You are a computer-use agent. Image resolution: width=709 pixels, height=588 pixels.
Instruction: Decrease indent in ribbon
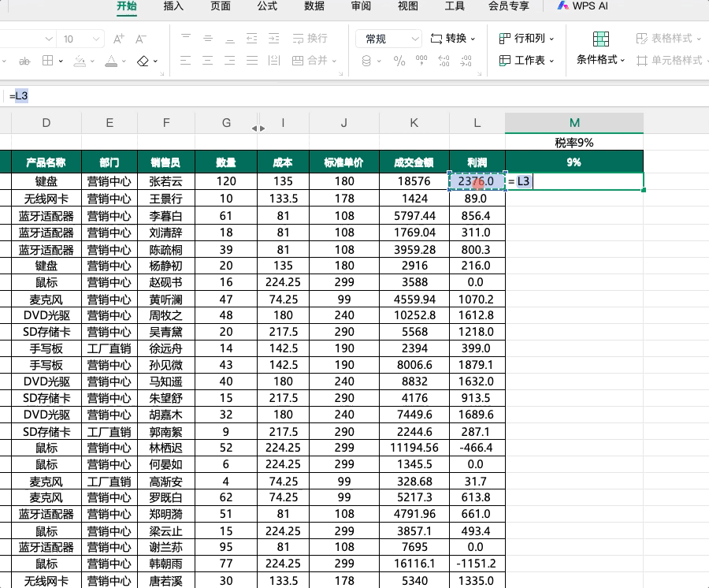tap(252, 39)
